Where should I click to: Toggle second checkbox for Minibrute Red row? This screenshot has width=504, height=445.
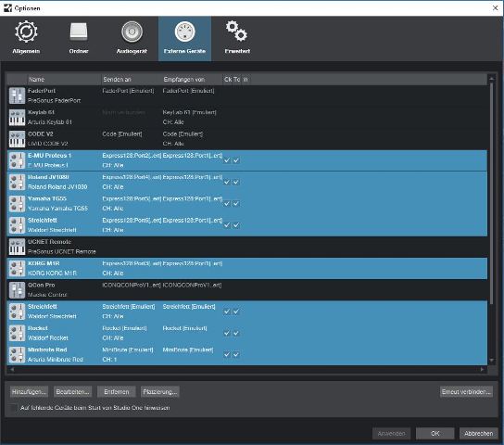236,354
